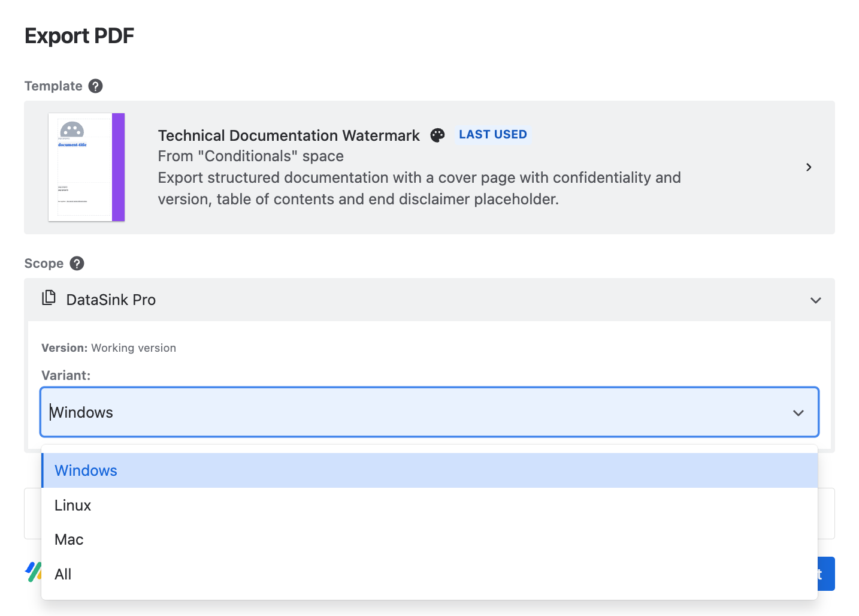Click the help icon next to Scope
This screenshot has width=859, height=616.
pos(77,264)
